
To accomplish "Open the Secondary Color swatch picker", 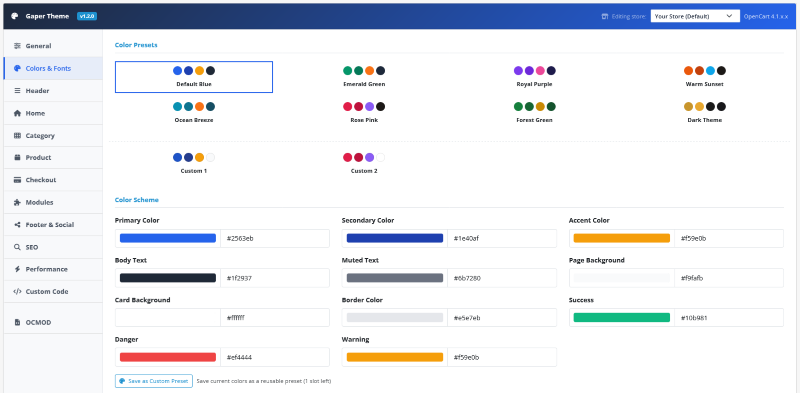I will (x=395, y=238).
